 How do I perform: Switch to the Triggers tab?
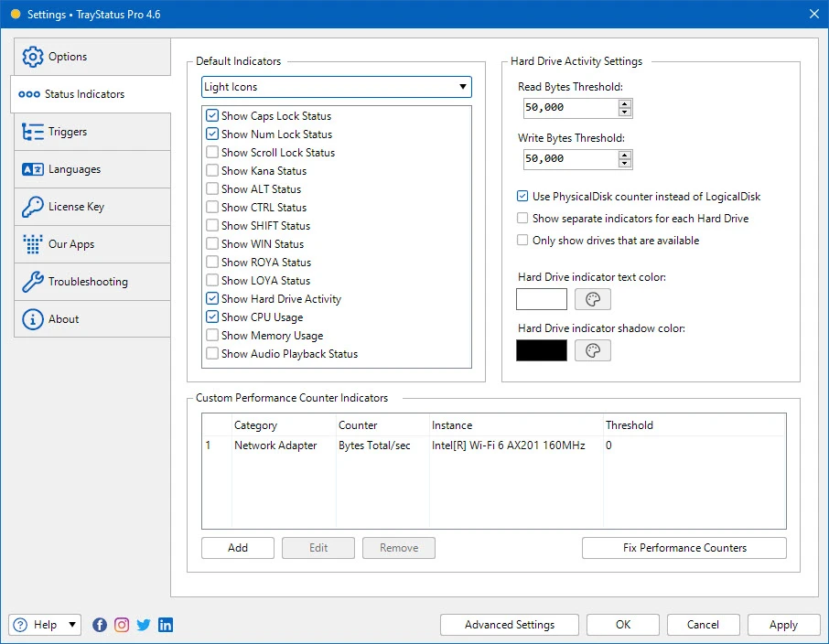tap(92, 132)
